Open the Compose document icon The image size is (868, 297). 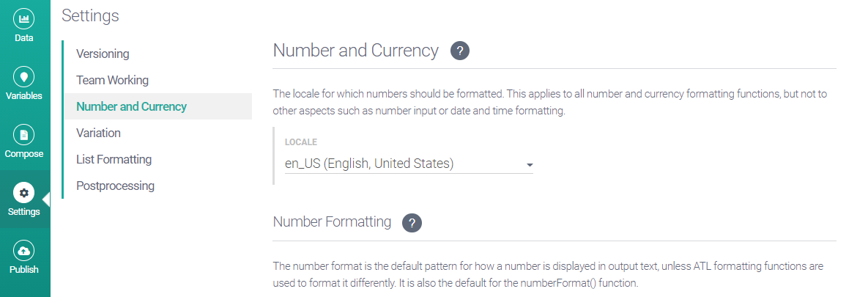[x=24, y=135]
